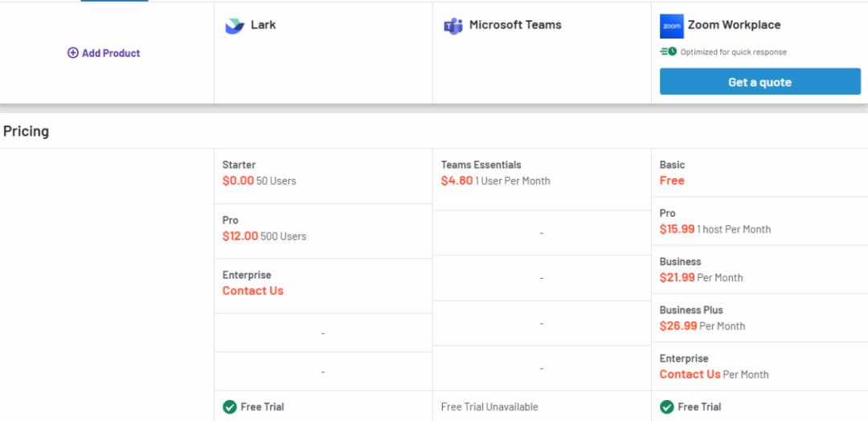Click Lark Enterprise Contact Us link
Screen dimensions: 868x421
253,291
